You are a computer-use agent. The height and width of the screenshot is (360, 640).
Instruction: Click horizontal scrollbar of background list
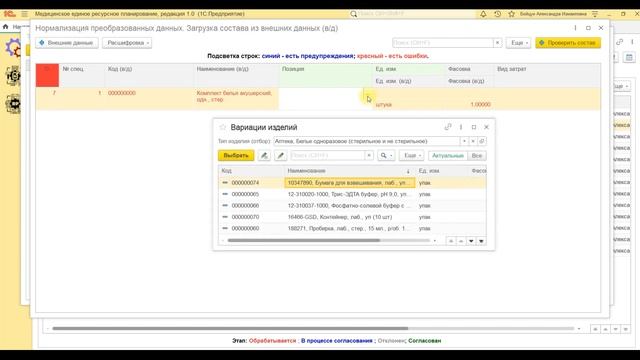(x=230, y=328)
